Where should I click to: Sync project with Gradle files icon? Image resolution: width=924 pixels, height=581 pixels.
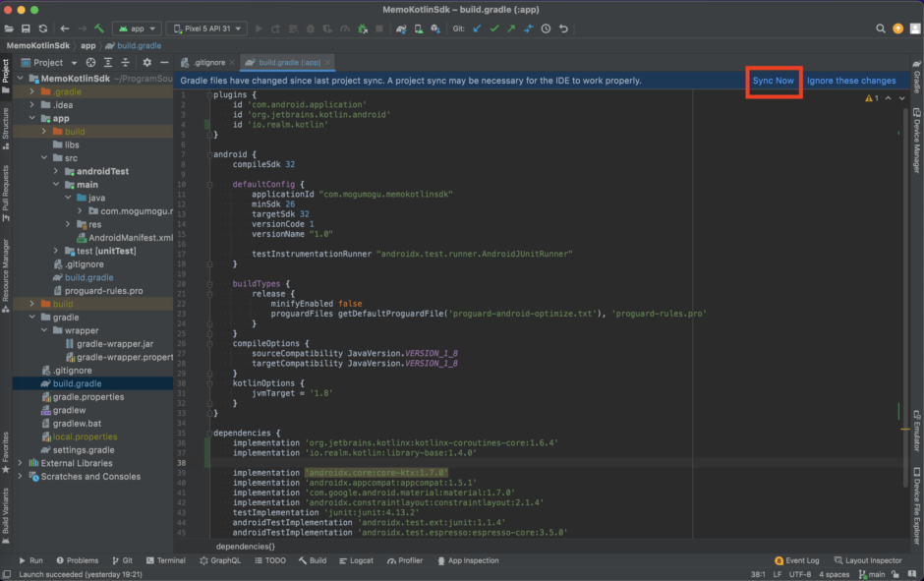tap(401, 29)
